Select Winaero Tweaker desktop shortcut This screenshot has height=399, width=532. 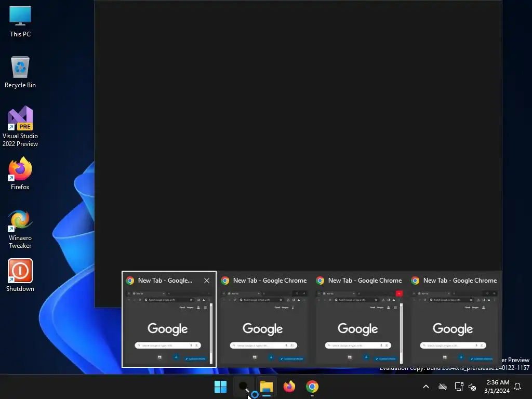(x=20, y=230)
